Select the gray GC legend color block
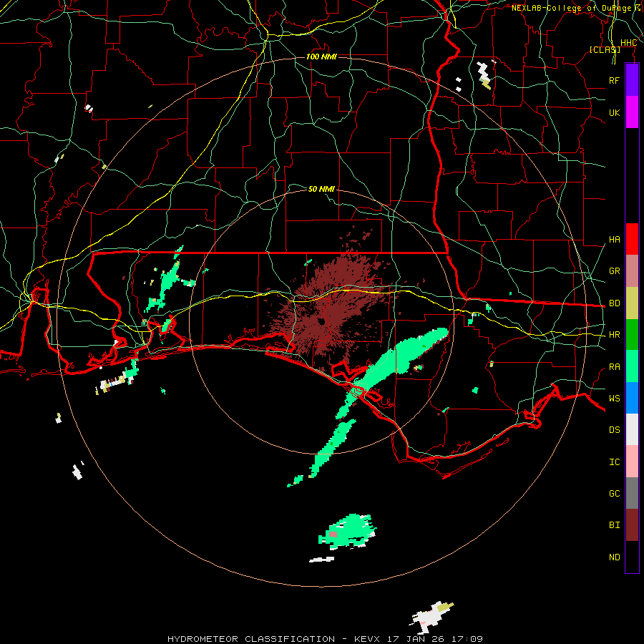 [632, 493]
